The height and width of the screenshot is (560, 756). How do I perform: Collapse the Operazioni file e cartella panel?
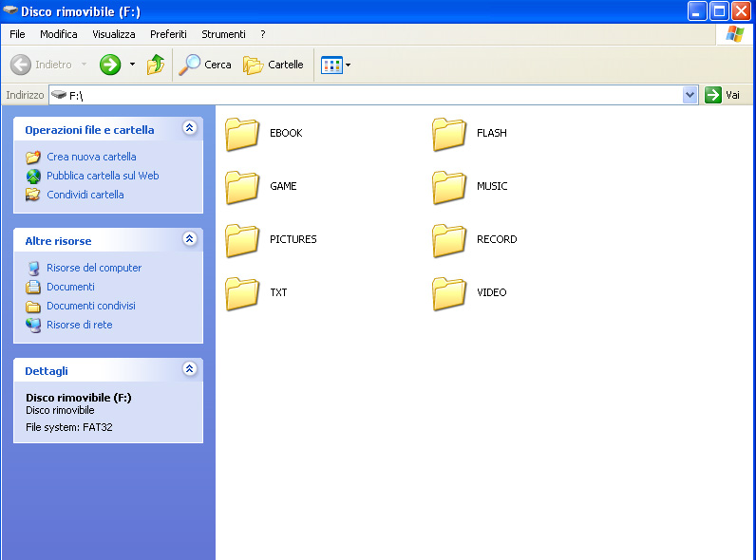[189, 128]
